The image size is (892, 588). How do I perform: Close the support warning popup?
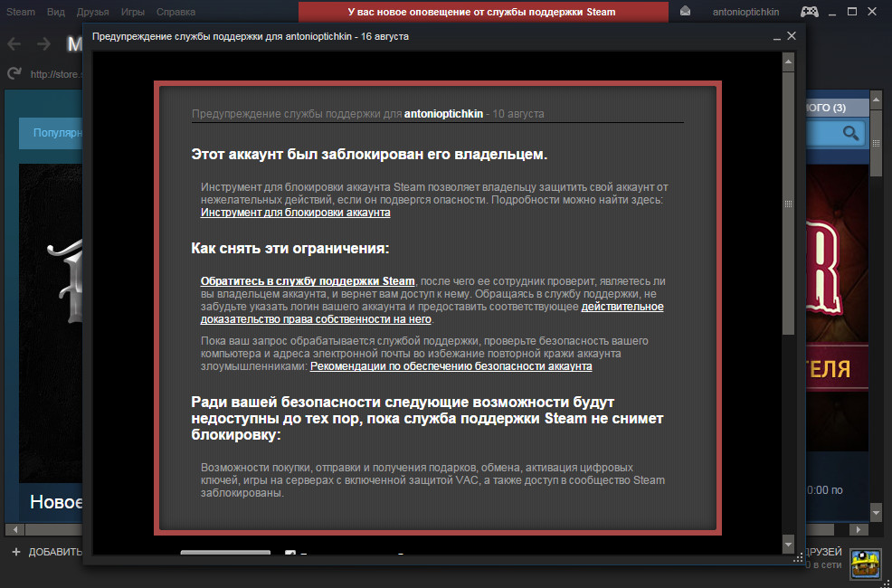pyautogui.click(x=792, y=36)
